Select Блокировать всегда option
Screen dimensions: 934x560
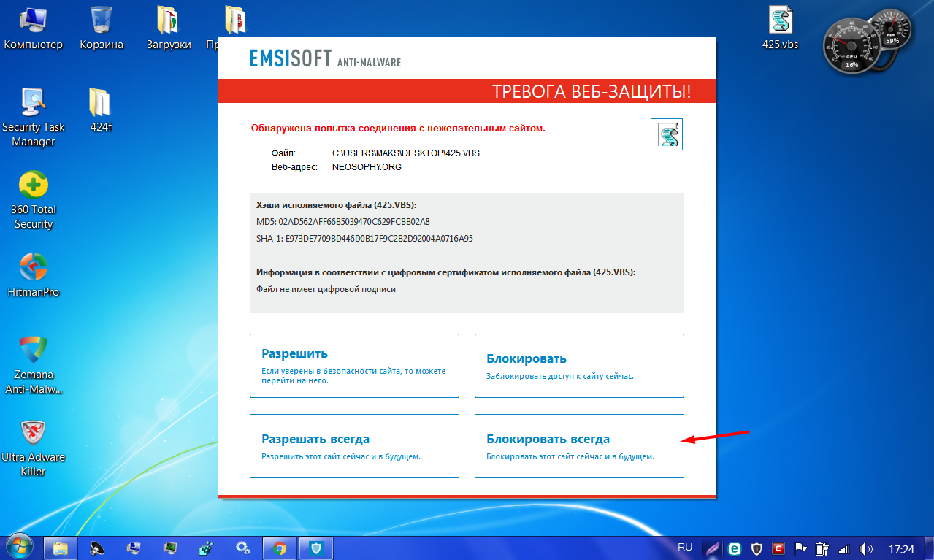point(579,446)
